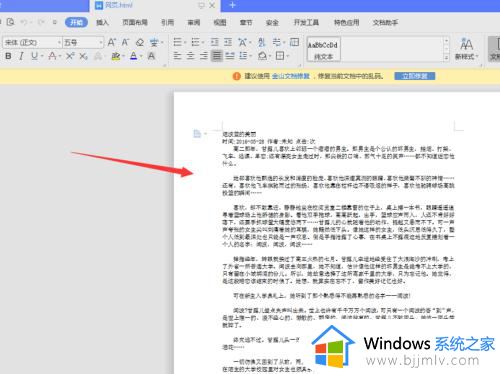The image size is (500, 374).
Task: Click the print preview icon
Action: (11, 22)
